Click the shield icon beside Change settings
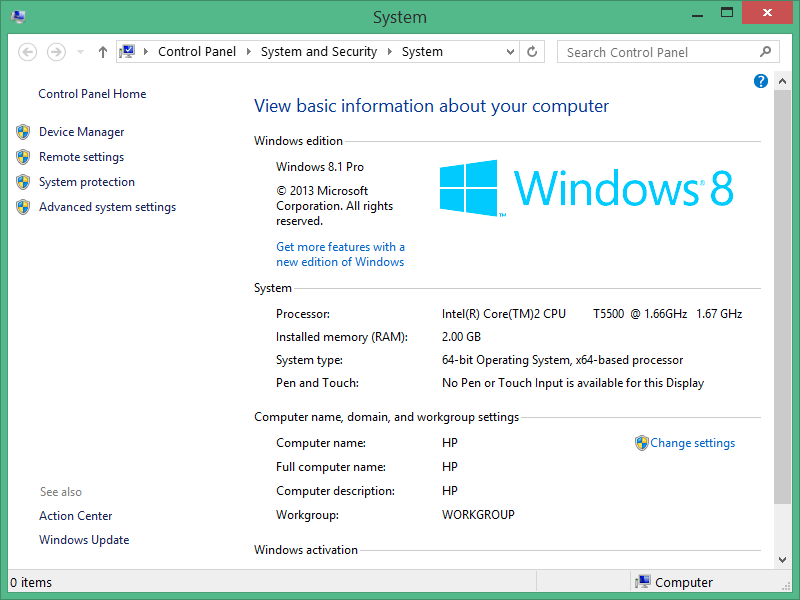This screenshot has width=800, height=600. tap(641, 443)
